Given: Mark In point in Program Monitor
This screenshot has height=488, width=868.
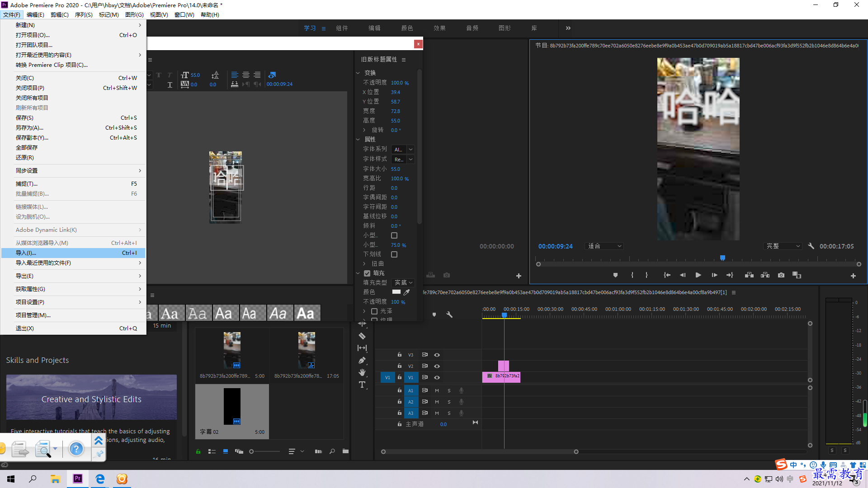Looking at the screenshot, I should (x=632, y=275).
